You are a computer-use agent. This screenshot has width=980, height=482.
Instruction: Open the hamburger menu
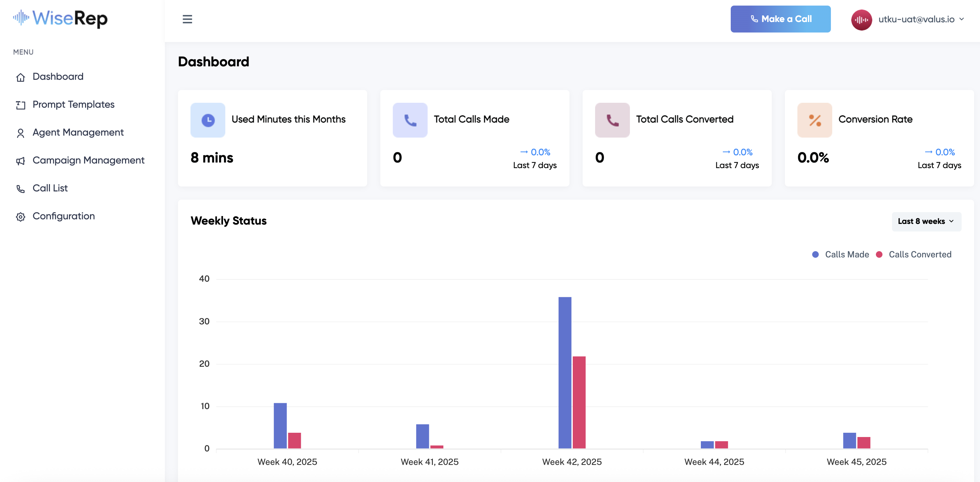(x=187, y=19)
